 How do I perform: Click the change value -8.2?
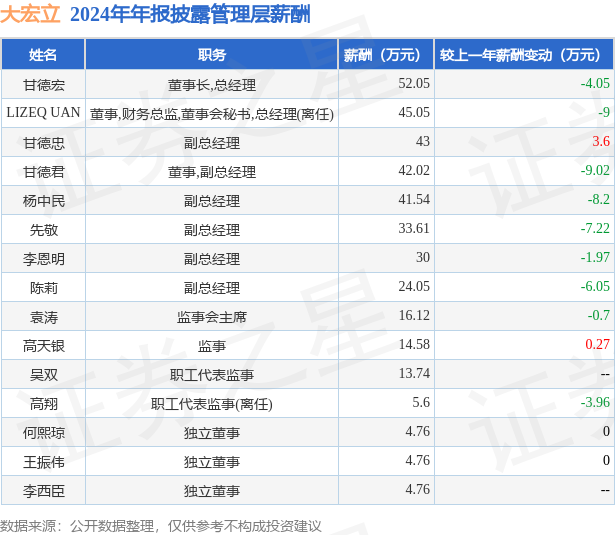coord(599,199)
